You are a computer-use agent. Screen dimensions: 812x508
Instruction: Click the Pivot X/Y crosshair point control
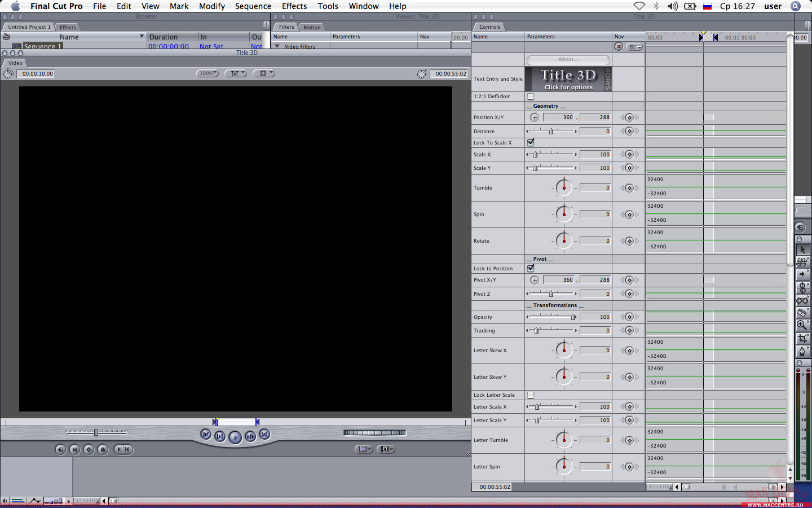click(535, 280)
